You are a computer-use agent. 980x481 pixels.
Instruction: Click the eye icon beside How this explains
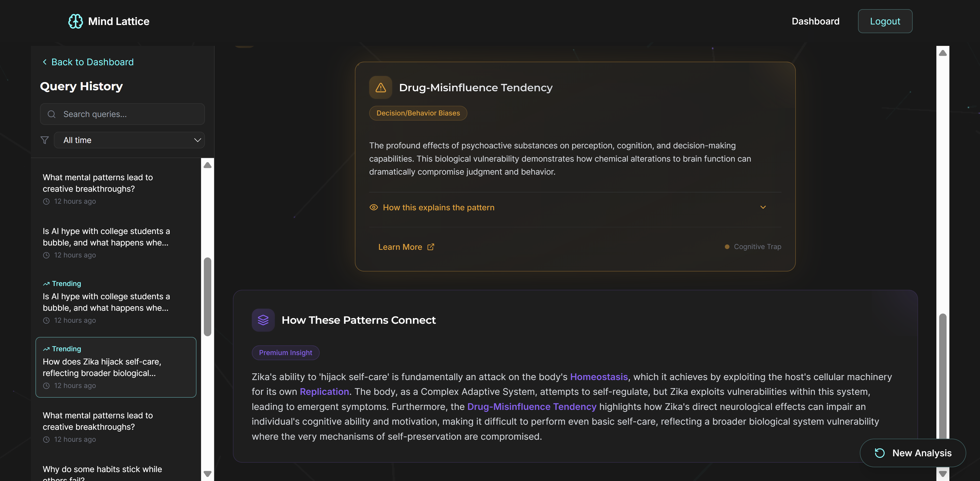click(374, 207)
